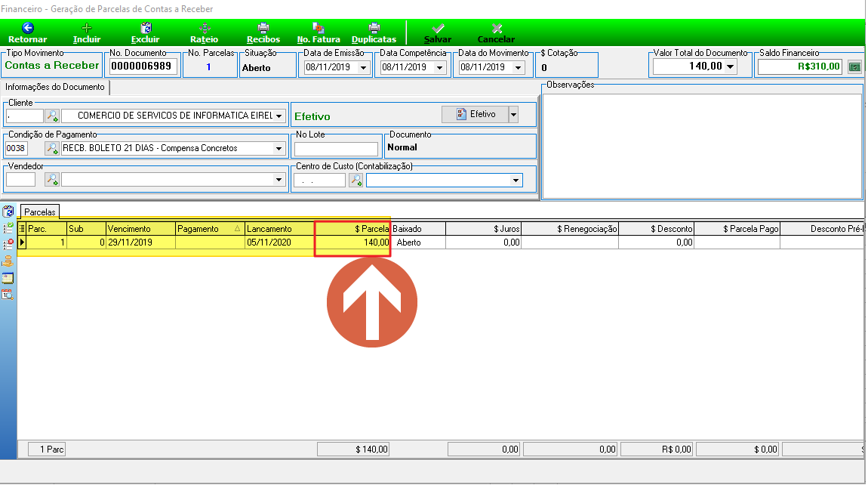Open Condição de Pagamento dropdown list
Viewport: 868px width, 485px height.
point(279,149)
